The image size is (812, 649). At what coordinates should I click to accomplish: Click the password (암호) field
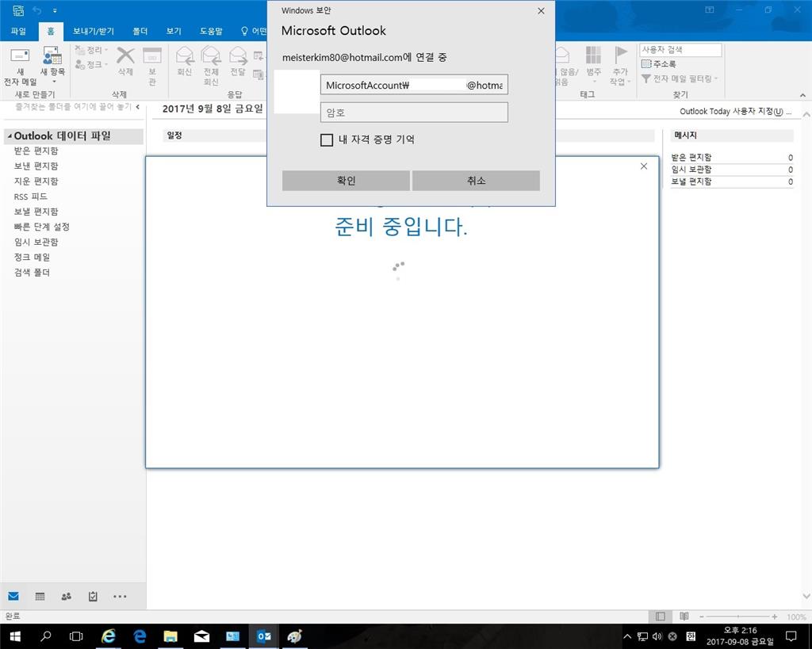(414, 113)
